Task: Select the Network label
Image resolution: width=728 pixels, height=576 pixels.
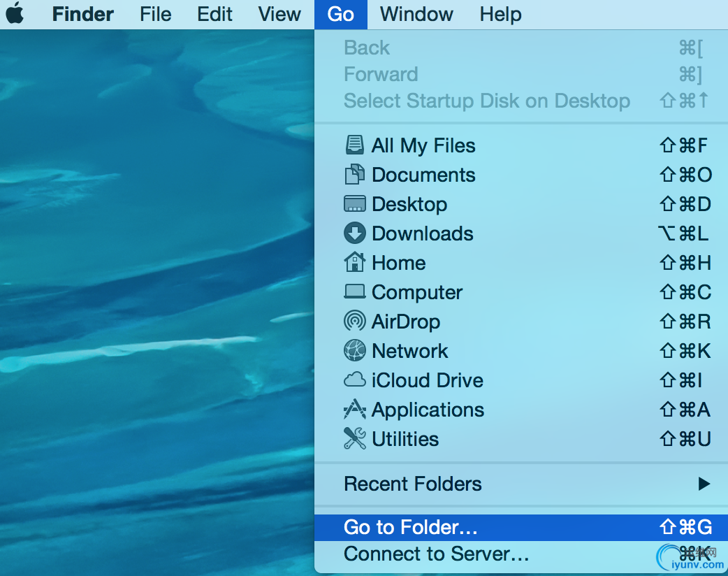Action: (410, 351)
